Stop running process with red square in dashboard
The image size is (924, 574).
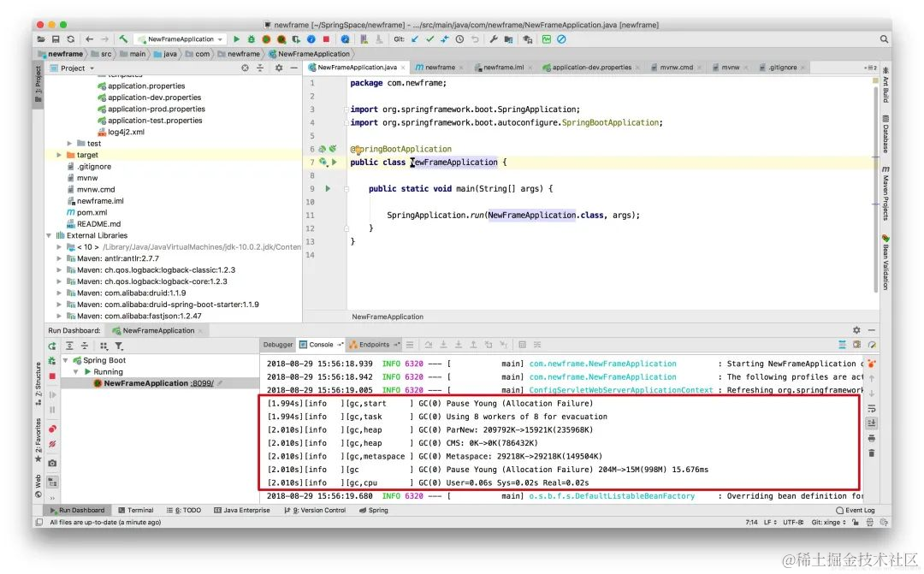(x=52, y=376)
